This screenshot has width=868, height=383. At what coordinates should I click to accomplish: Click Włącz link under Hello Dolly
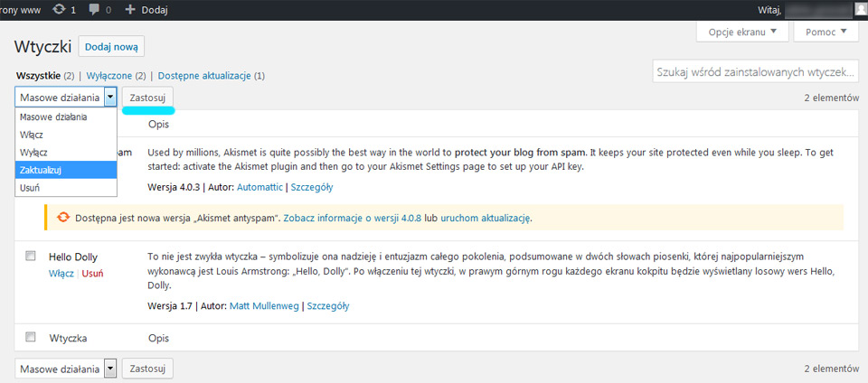(x=61, y=273)
